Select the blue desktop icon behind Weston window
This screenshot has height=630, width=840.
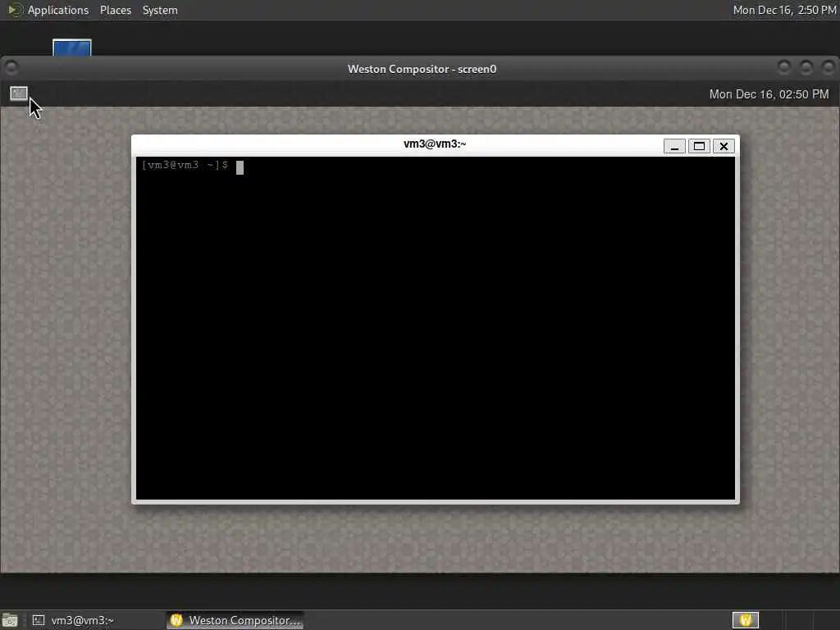(72, 47)
